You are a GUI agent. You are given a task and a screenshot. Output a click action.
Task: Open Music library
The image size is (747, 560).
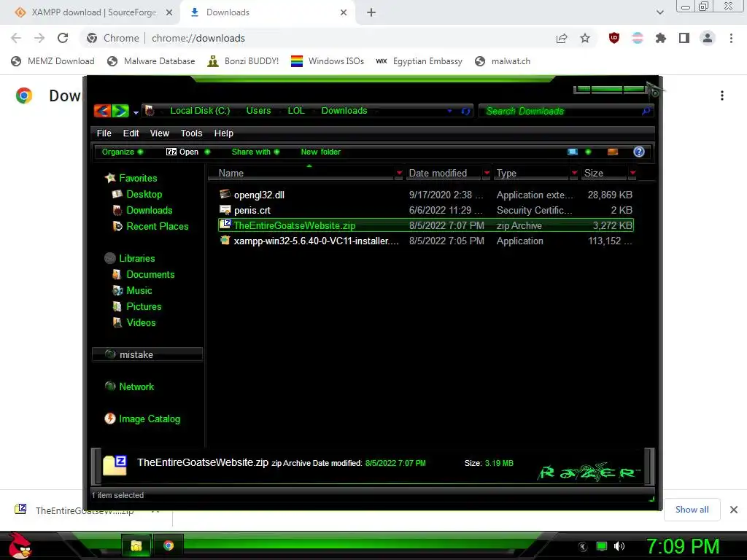[139, 290]
